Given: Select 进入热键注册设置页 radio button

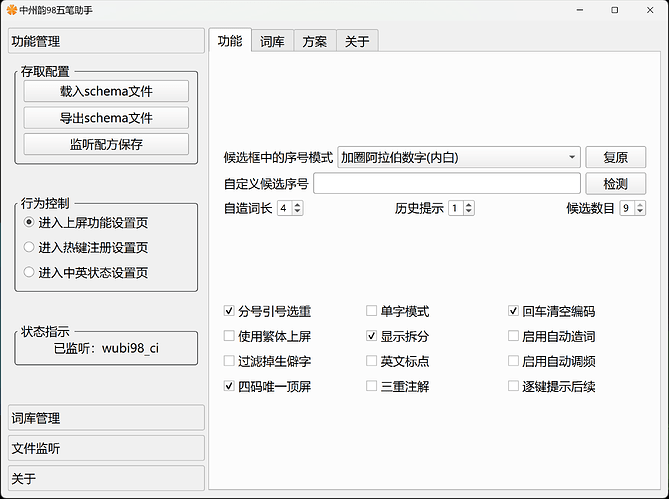Looking at the screenshot, I should 29,247.
